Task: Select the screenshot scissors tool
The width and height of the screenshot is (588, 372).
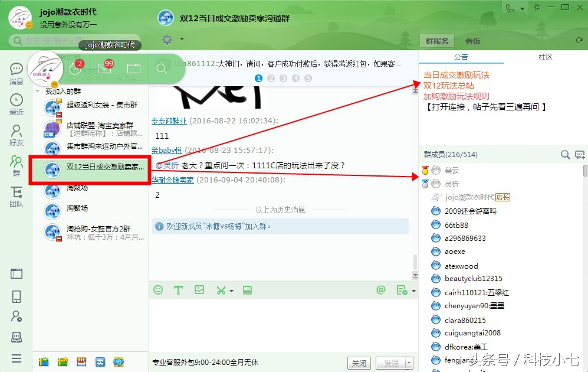Action: pyautogui.click(x=219, y=289)
